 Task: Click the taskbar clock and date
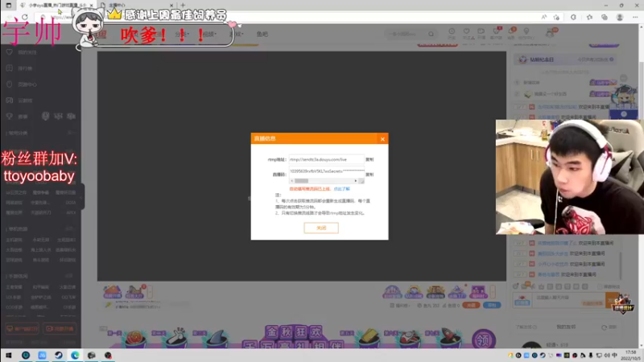(630, 356)
